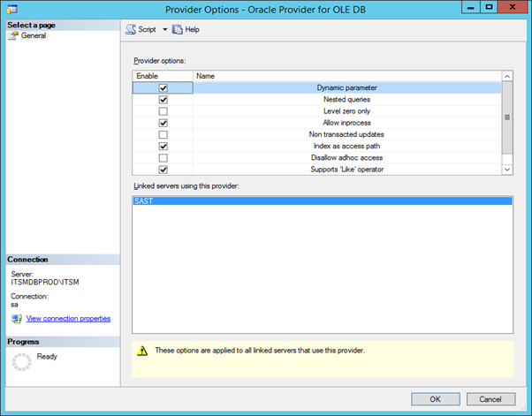Viewport: 532px width, 416px height.
Task: Click the Help label text
Action: coord(192,29)
